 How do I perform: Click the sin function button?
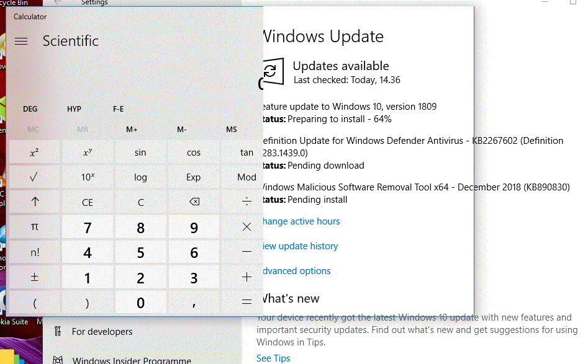coord(140,153)
